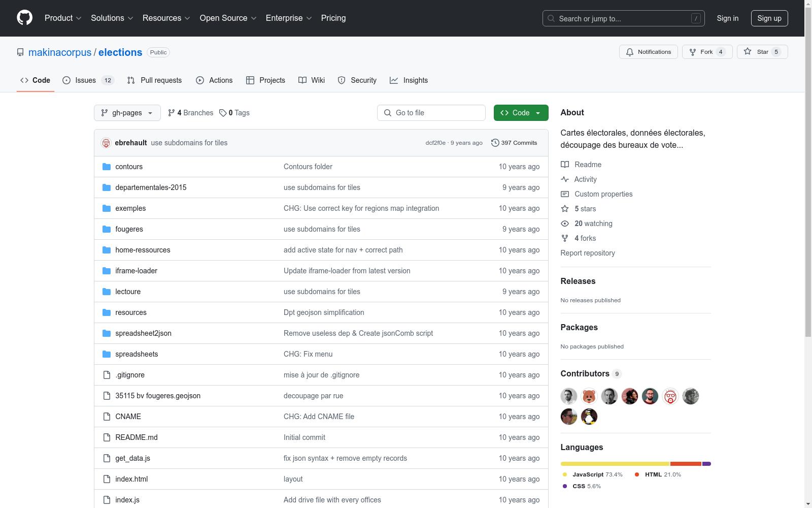Open the gh-pages branch selector

pos(127,113)
